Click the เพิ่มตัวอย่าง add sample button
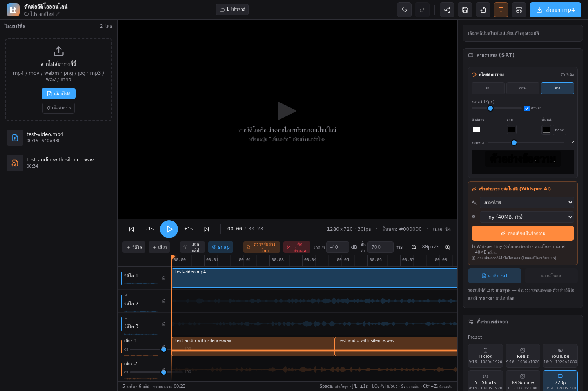The width and height of the screenshot is (588, 391). click(x=58, y=108)
